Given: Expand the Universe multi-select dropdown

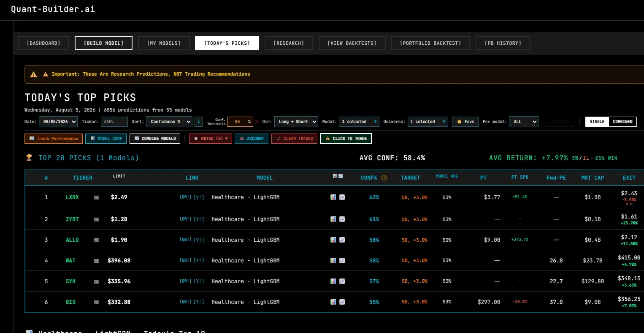Looking at the screenshot, I should tap(428, 122).
